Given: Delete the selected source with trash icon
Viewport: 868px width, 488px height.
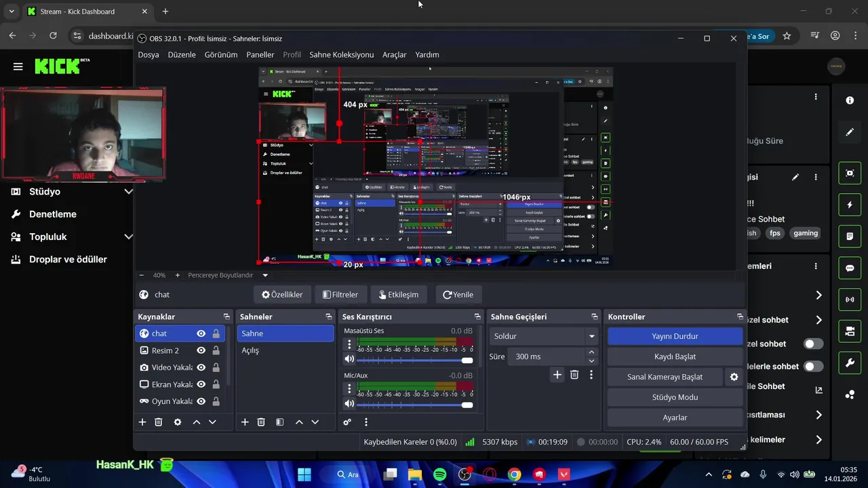Looking at the screenshot, I should pos(159,422).
